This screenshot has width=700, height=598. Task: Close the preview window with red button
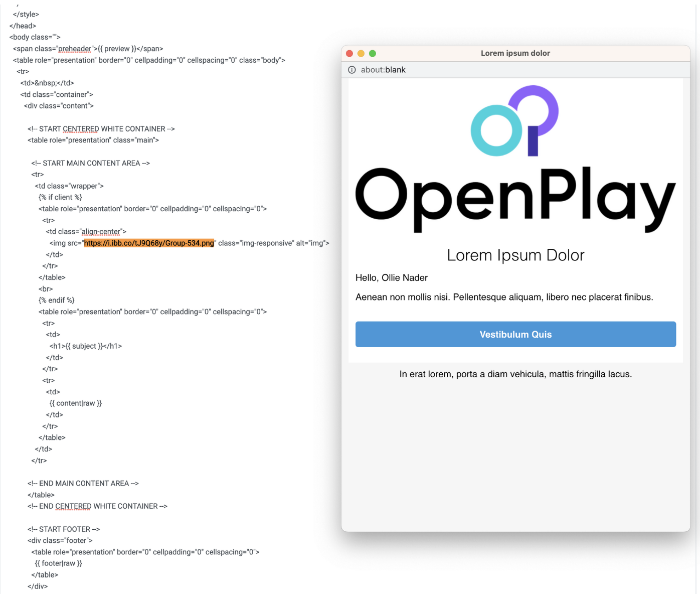click(x=349, y=54)
